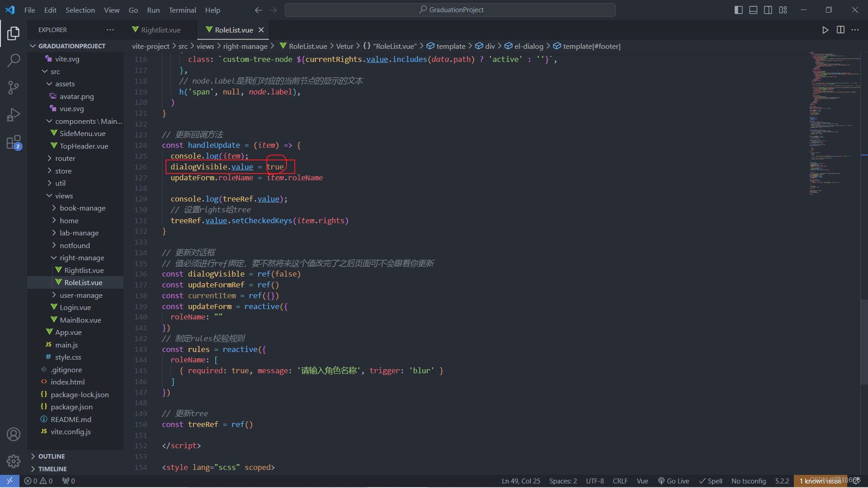Image resolution: width=868 pixels, height=488 pixels.
Task: Collapse the right-manage folder
Action: pyautogui.click(x=82, y=258)
